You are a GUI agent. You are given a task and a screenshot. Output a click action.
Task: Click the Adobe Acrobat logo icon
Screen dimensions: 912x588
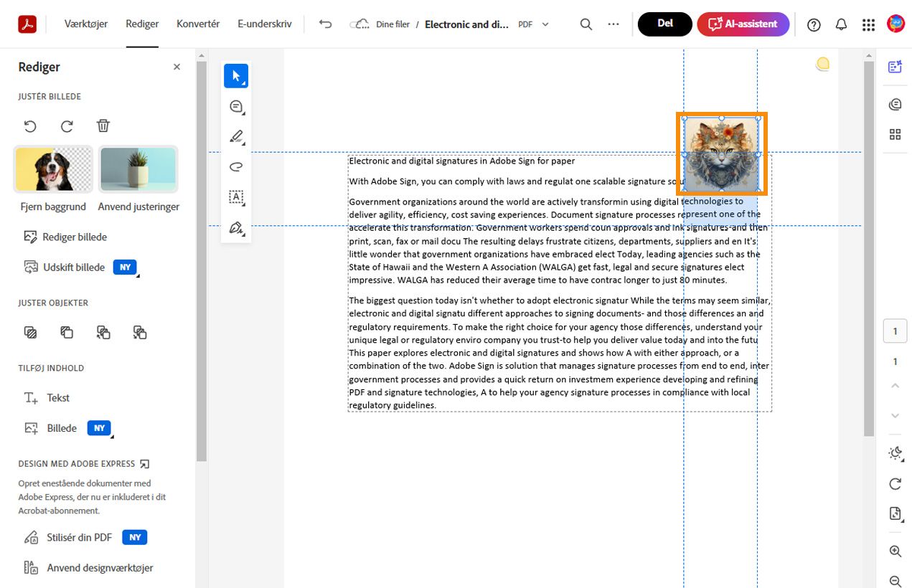[x=27, y=24]
